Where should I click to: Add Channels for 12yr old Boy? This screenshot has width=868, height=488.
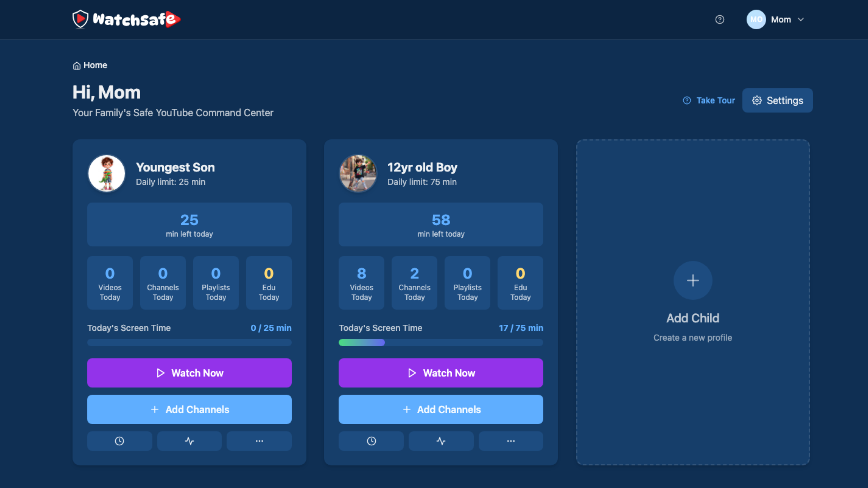pyautogui.click(x=441, y=409)
